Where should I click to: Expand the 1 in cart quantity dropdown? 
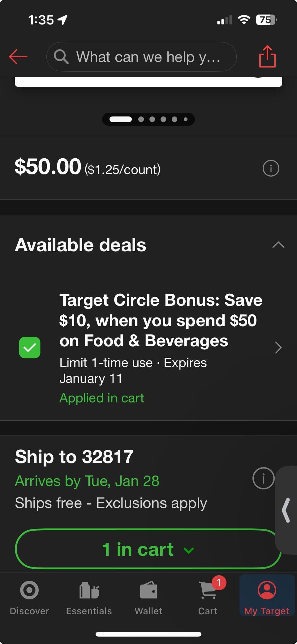click(148, 549)
